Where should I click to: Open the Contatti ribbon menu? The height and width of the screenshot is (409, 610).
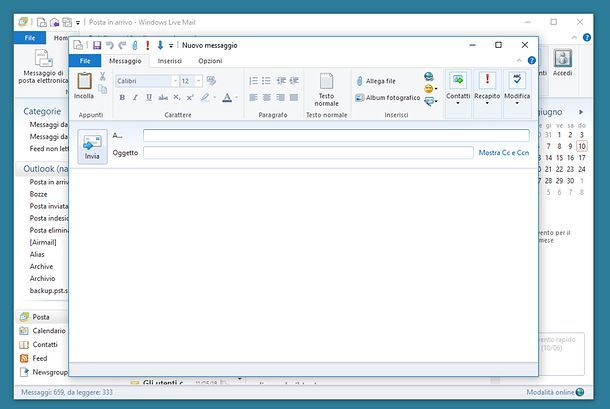click(458, 89)
